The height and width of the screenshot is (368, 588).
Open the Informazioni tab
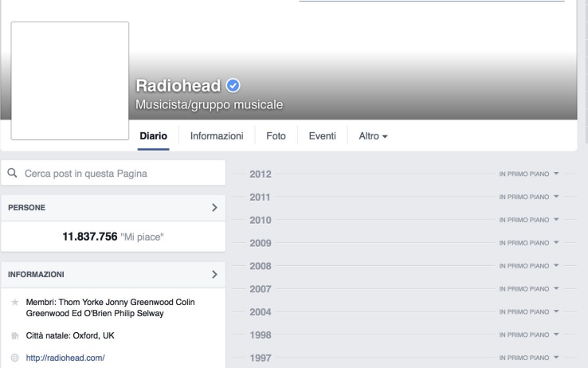[217, 136]
